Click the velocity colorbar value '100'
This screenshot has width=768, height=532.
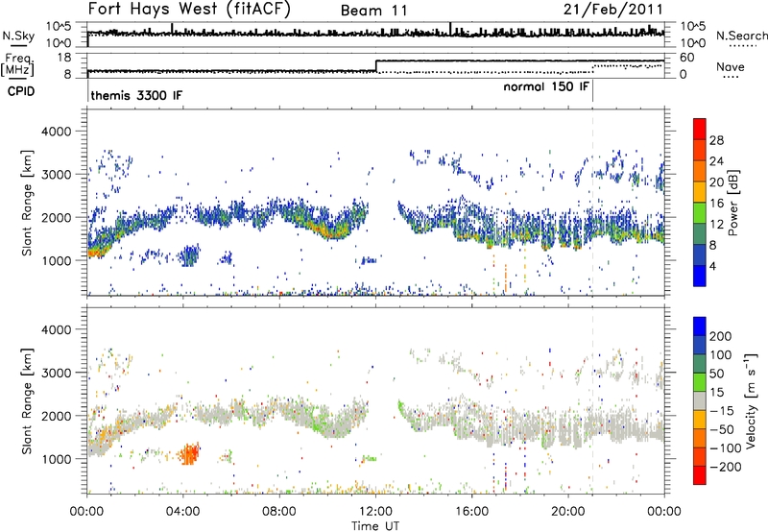click(x=721, y=354)
